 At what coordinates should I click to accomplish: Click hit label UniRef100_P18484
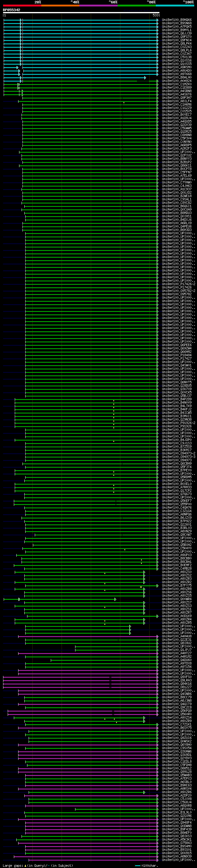tap(177, 355)
